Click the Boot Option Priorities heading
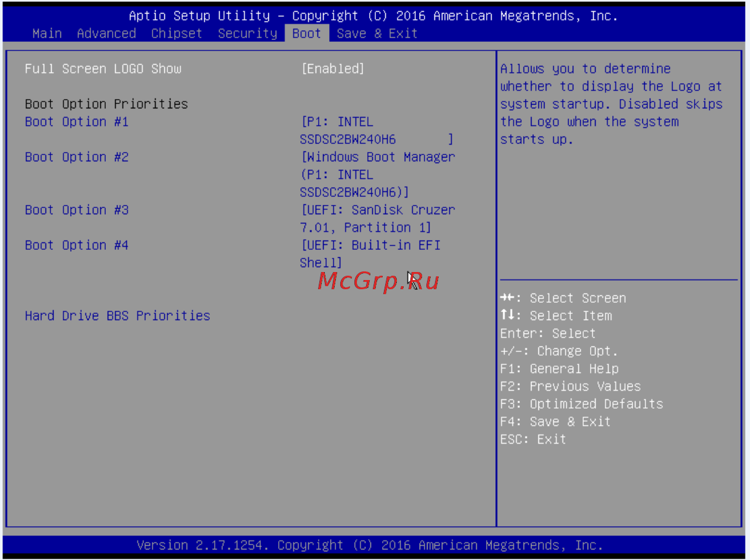Screen dimensions: 750x560 [106, 103]
